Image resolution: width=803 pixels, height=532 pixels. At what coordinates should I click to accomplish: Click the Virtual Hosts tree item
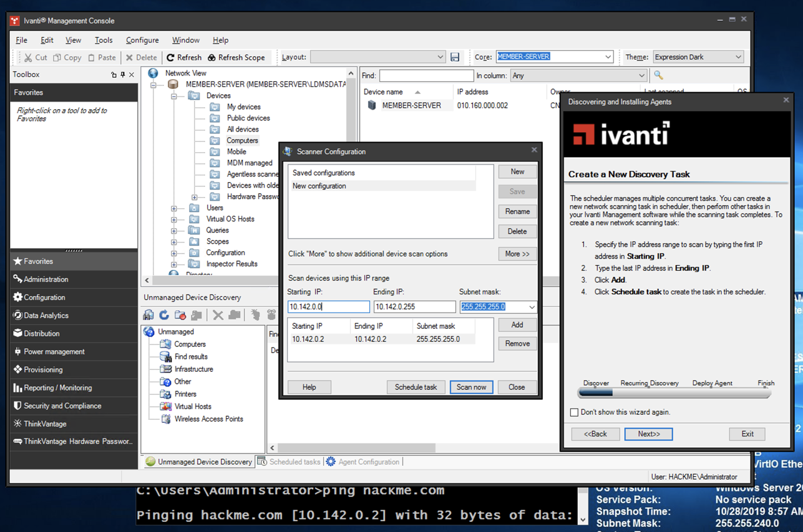pos(192,407)
